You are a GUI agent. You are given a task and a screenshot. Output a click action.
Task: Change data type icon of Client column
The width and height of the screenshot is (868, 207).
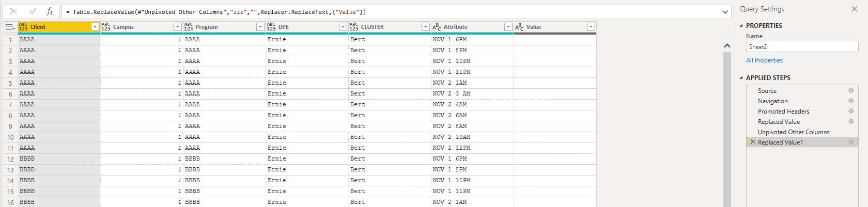[x=23, y=27]
